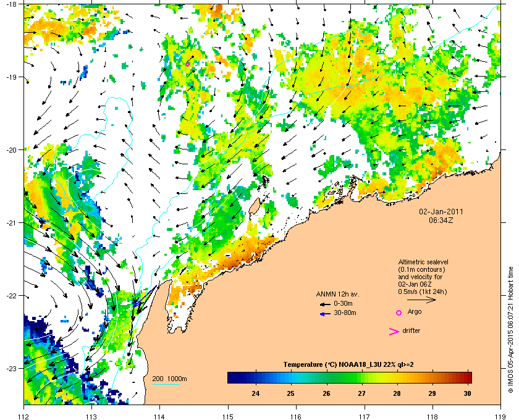519x420 pixels.
Task: Click the Altimetric sealevel label
Action: [423, 262]
